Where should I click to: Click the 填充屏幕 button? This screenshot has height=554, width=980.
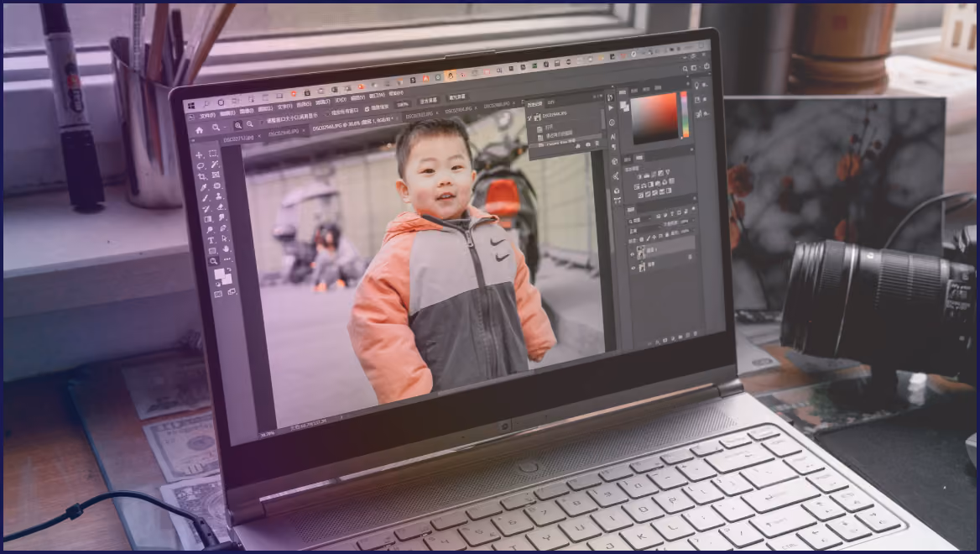coord(457,97)
